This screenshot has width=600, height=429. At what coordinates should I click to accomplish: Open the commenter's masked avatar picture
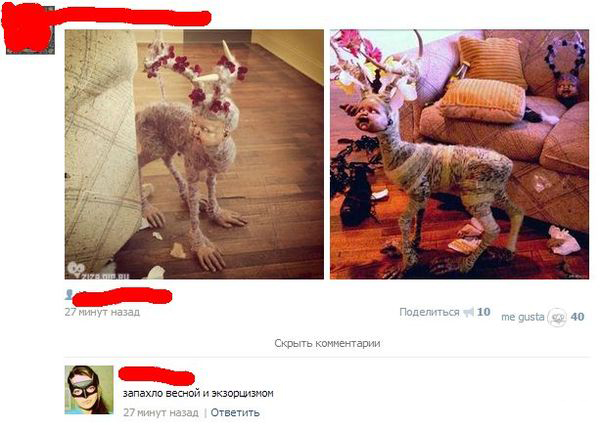(89, 390)
